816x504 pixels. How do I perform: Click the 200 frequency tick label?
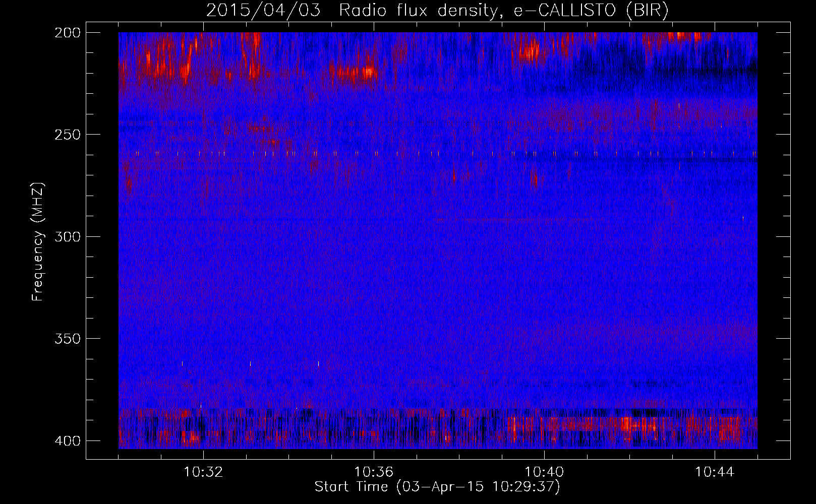pyautogui.click(x=67, y=32)
